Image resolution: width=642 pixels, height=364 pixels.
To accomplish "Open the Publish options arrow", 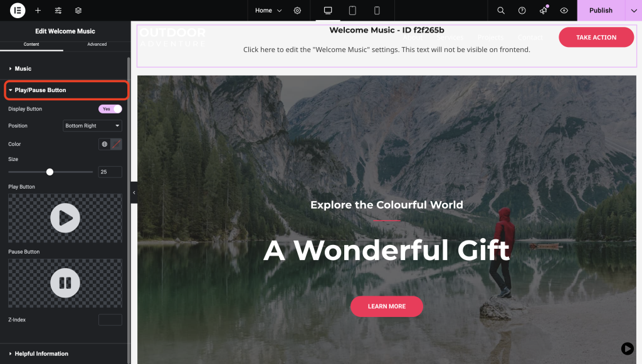I will [x=633, y=10].
